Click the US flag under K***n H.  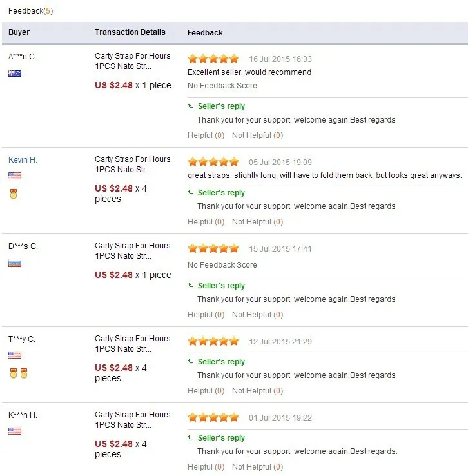15,431
